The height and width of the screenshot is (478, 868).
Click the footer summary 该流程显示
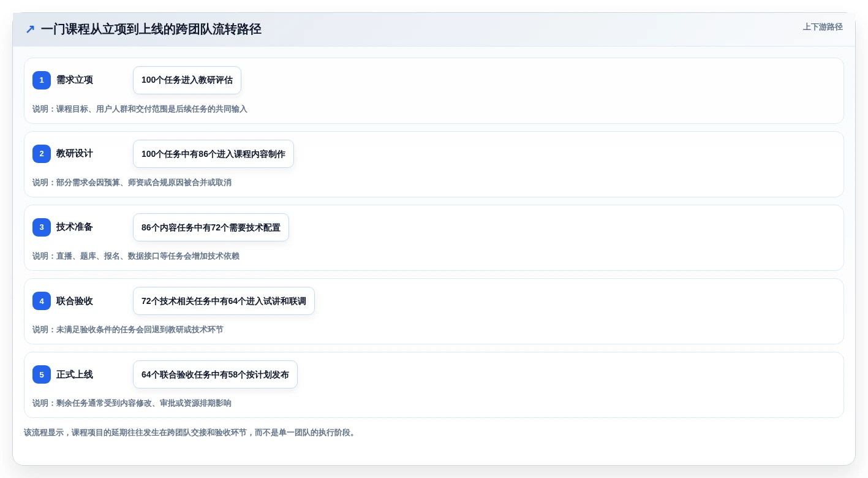click(191, 433)
